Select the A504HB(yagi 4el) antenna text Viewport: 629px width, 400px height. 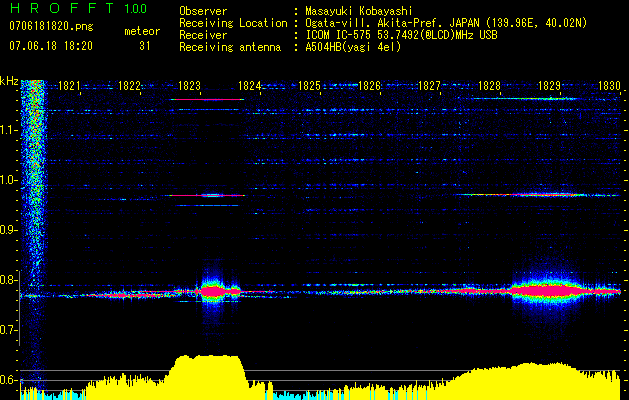(353, 47)
